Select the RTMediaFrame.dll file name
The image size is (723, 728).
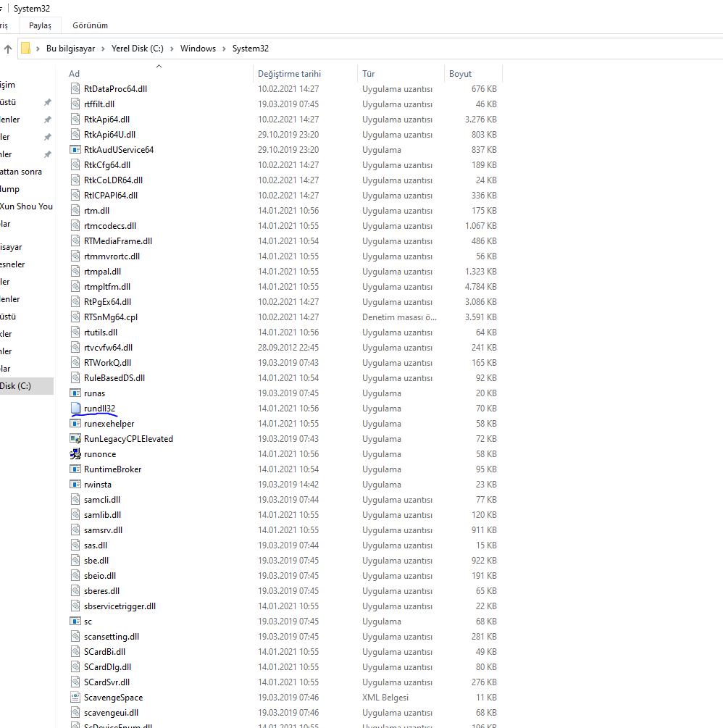(x=118, y=241)
